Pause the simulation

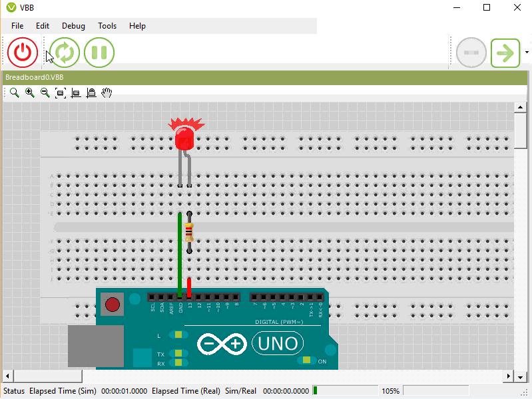coord(99,53)
